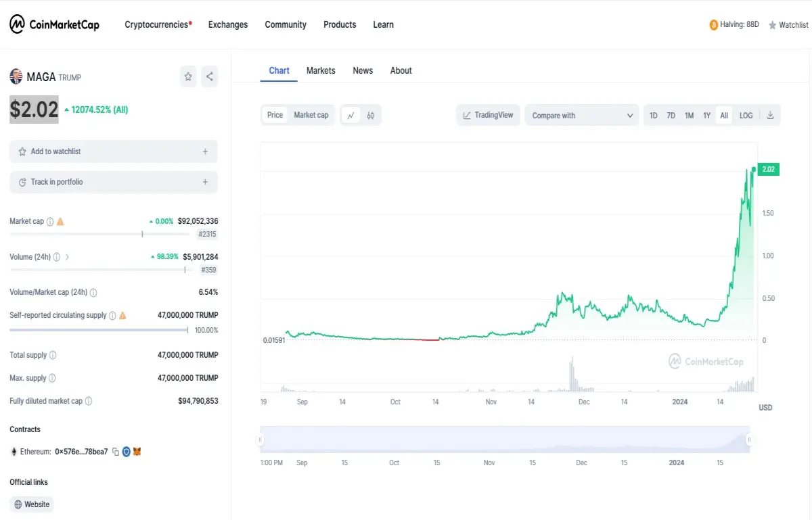Click the CoinMarketCap logo
This screenshot has width=812, height=520.
point(54,24)
